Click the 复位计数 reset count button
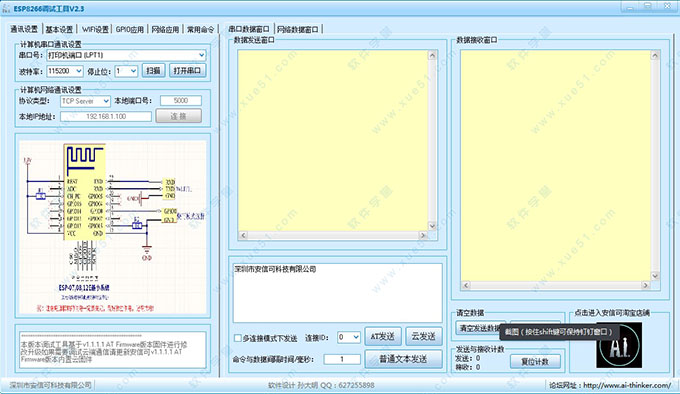The image size is (680, 394). pyautogui.click(x=535, y=361)
